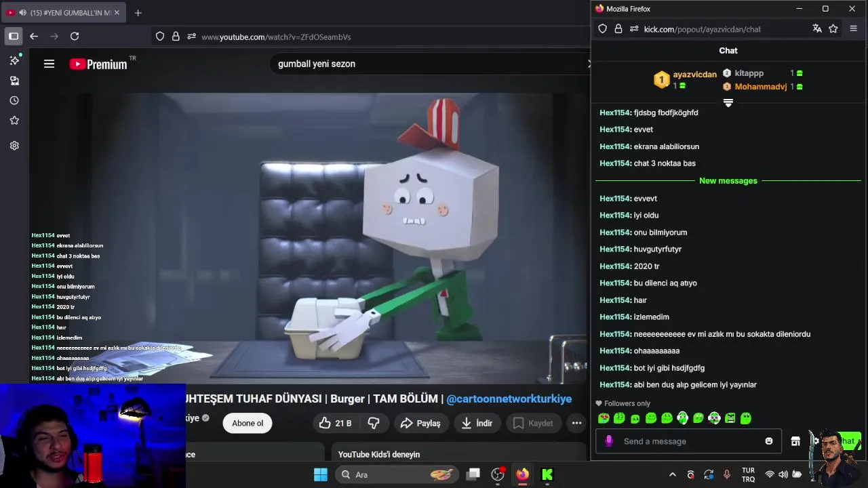Click the ayazvicdan top gifter name
This screenshot has width=868, height=488.
pyautogui.click(x=694, y=75)
